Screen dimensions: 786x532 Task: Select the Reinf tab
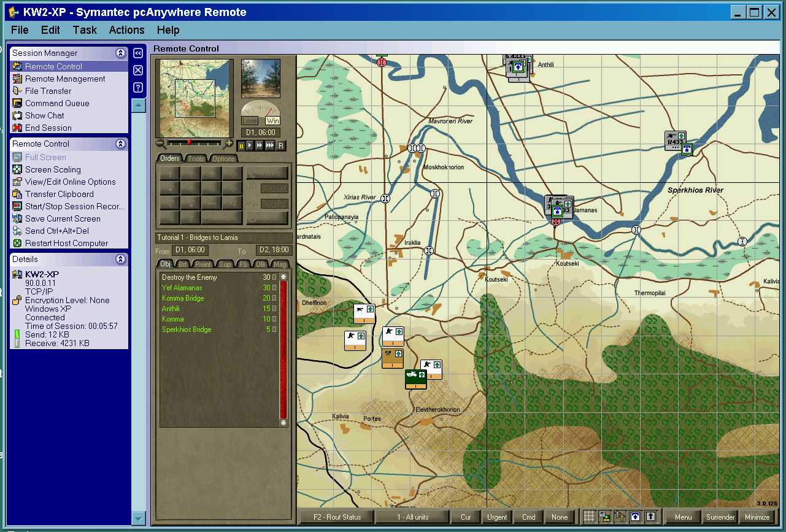coord(203,264)
